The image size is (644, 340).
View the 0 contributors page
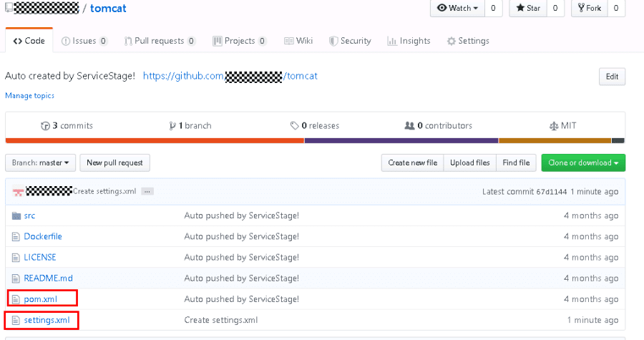coord(439,126)
